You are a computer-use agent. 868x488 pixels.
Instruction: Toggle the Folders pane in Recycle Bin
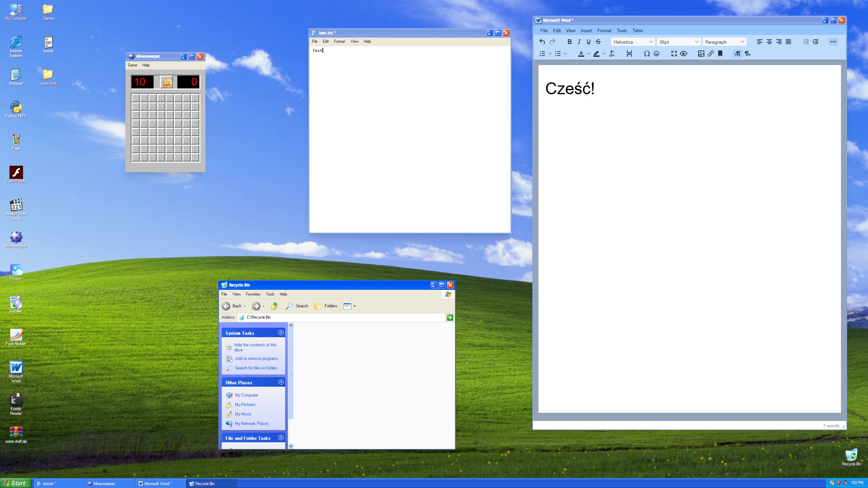(x=325, y=306)
